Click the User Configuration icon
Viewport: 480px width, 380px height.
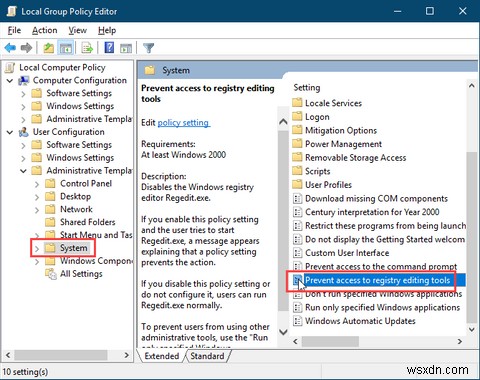(x=24, y=132)
